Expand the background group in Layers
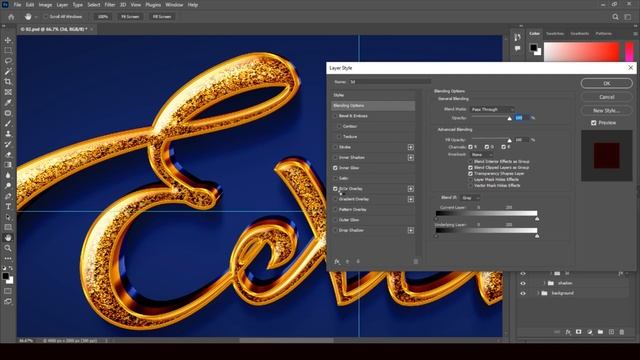Image resolution: width=640 pixels, height=360 pixels. pos(538,293)
